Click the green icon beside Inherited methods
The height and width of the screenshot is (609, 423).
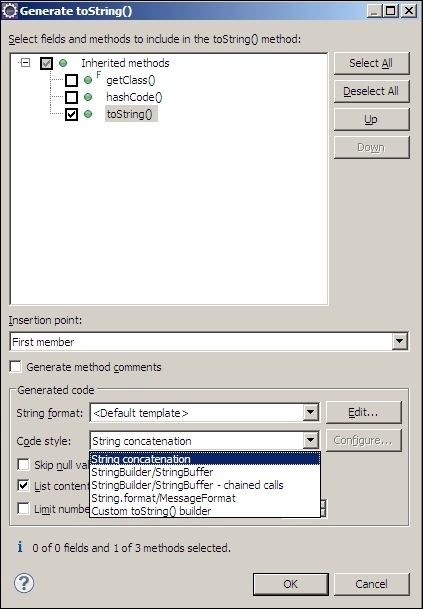tap(63, 63)
